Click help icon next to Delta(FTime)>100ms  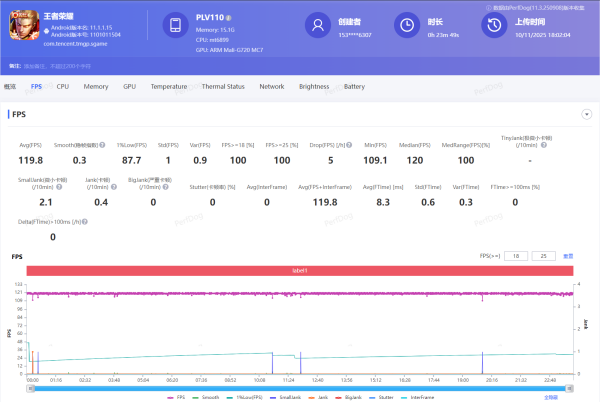(86, 222)
